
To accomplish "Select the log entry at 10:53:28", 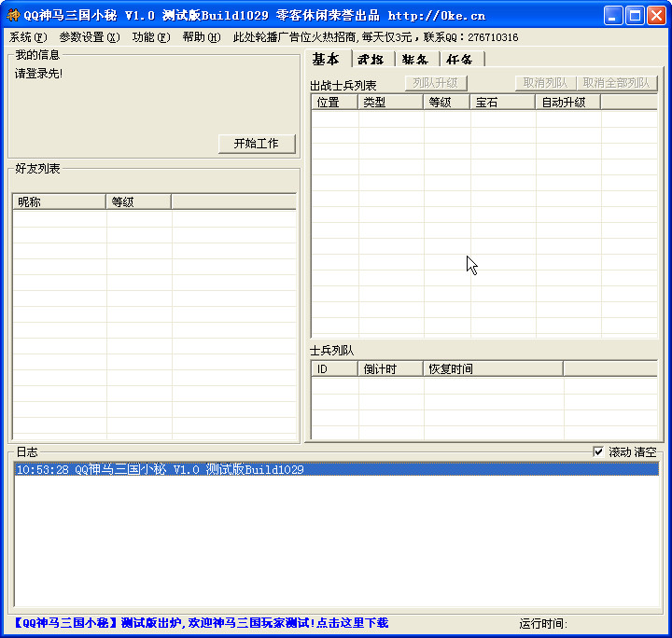I will coord(336,469).
